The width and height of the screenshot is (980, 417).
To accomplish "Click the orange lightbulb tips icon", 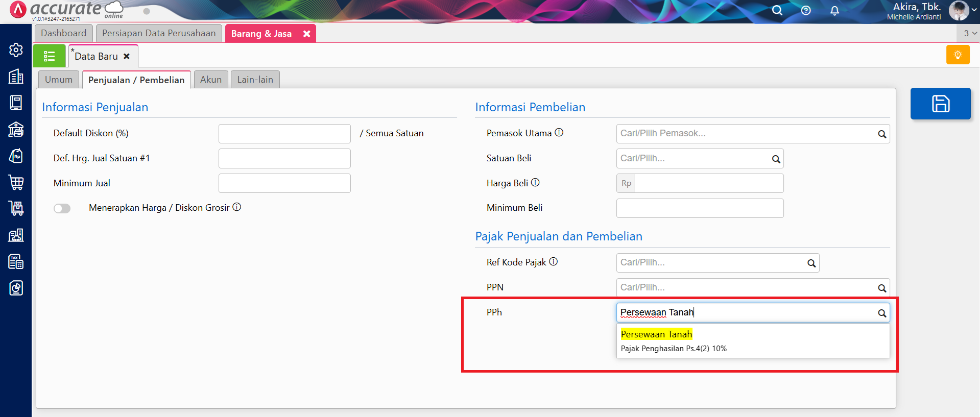I will (x=958, y=55).
